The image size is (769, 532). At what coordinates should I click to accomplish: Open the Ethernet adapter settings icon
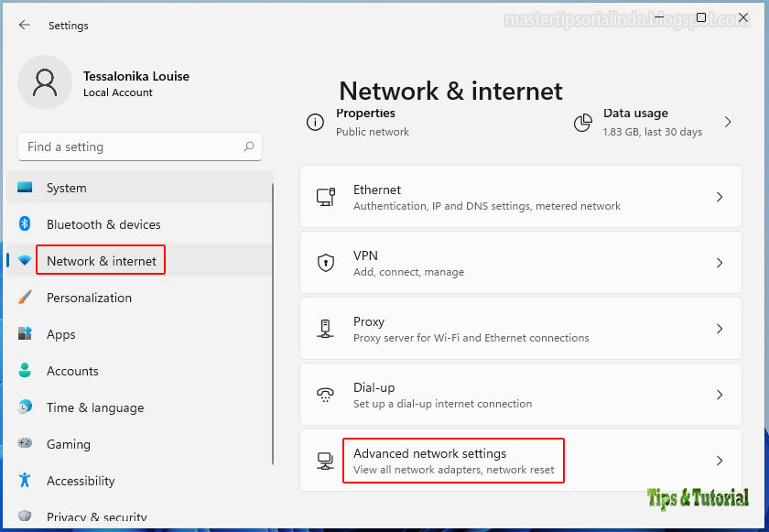coord(326,196)
